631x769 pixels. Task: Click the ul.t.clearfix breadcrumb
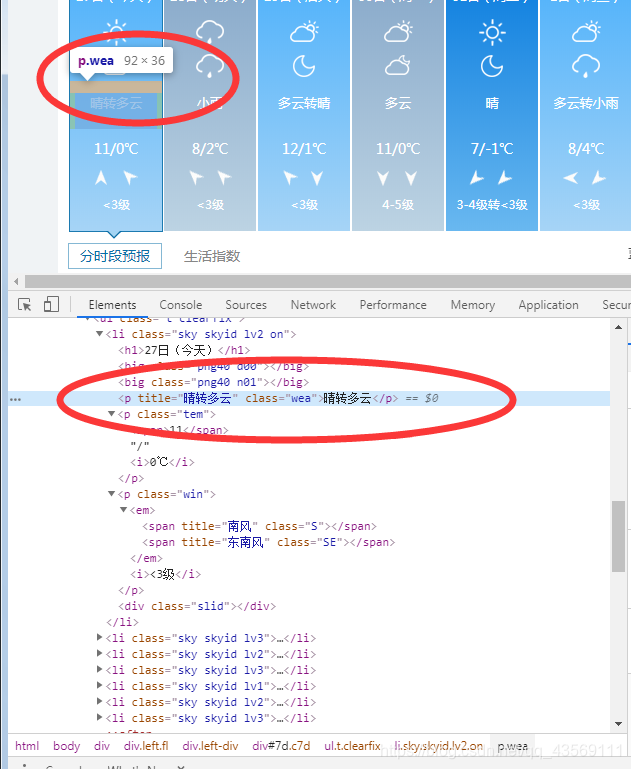coord(352,746)
